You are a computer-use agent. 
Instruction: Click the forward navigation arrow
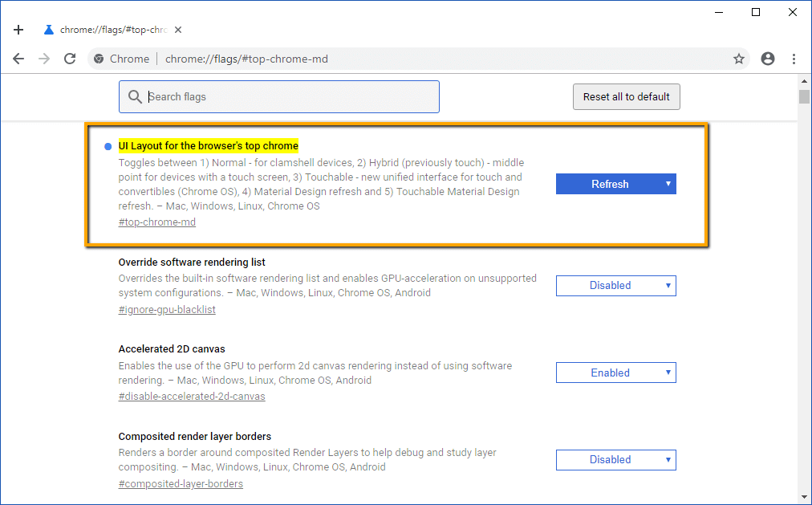click(43, 59)
